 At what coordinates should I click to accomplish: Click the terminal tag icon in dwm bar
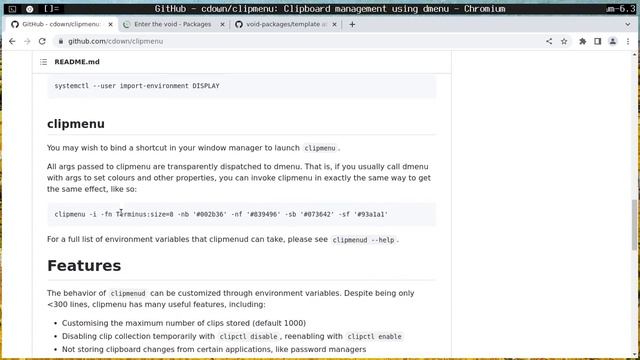click(12, 9)
